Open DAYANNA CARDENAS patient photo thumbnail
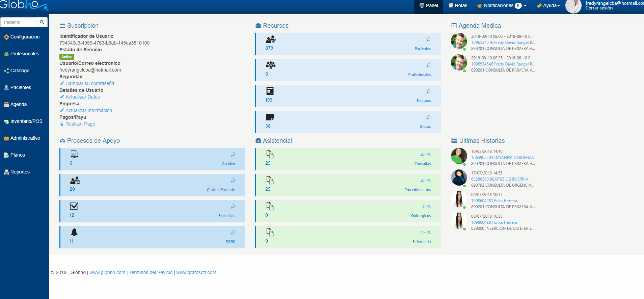This screenshot has height=299, width=644. pyautogui.click(x=459, y=156)
